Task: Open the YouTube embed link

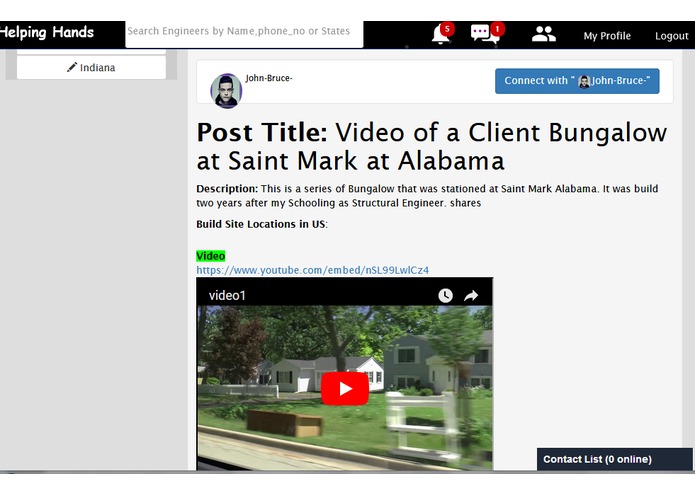Action: [312, 270]
